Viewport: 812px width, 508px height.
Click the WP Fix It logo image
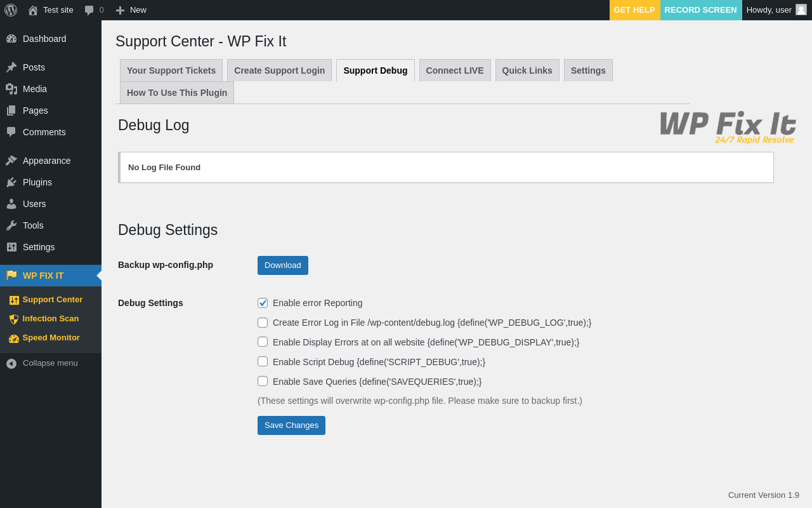728,127
